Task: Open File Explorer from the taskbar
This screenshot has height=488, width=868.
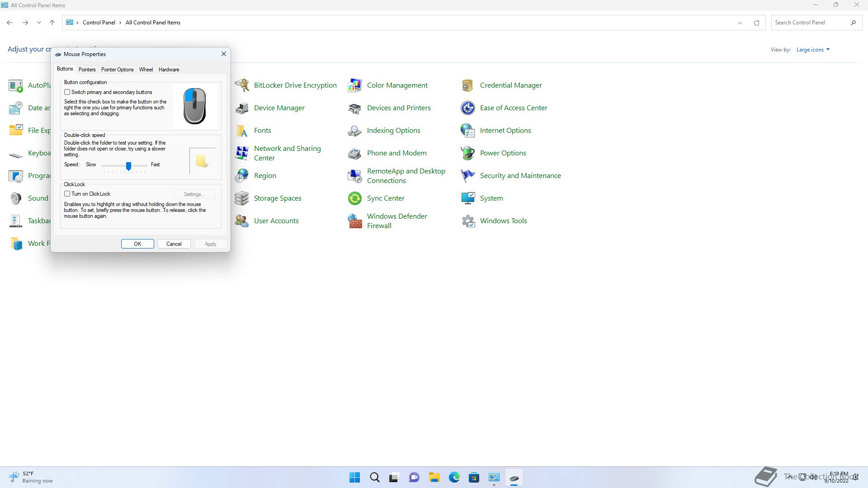Action: [434, 478]
